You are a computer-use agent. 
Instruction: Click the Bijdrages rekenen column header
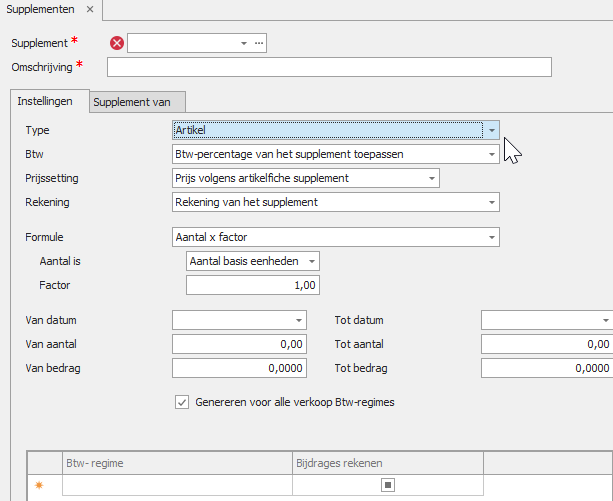(388, 463)
